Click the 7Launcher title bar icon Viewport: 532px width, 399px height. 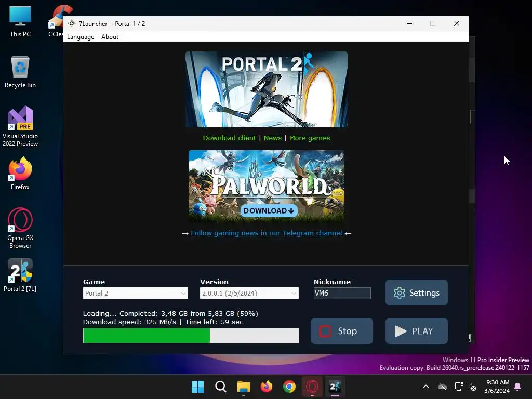[x=72, y=23]
